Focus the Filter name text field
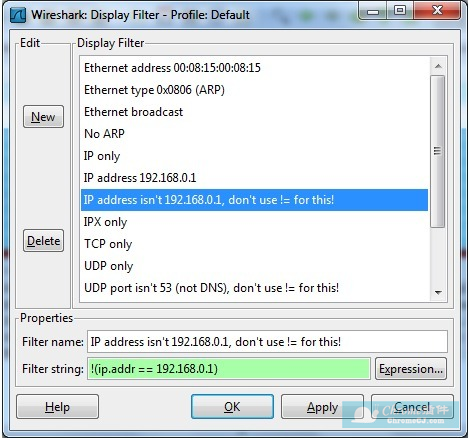Viewport: 469px width, 438px height. 267,341
